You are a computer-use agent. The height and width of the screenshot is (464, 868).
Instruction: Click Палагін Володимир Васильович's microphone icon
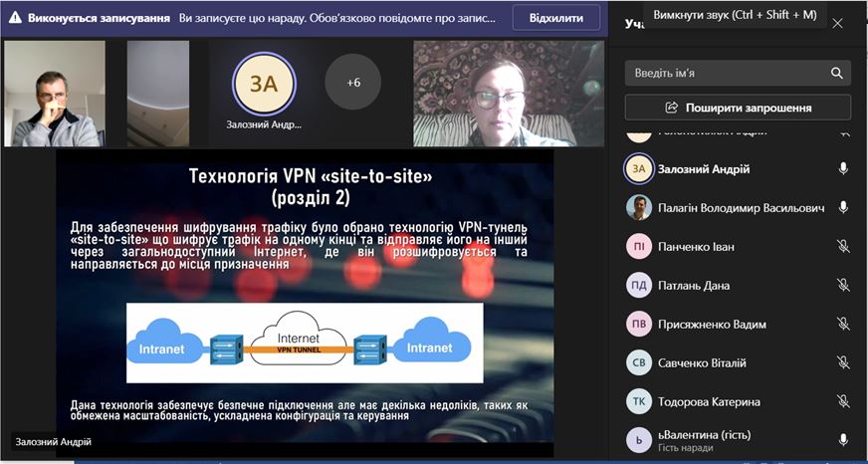point(843,208)
